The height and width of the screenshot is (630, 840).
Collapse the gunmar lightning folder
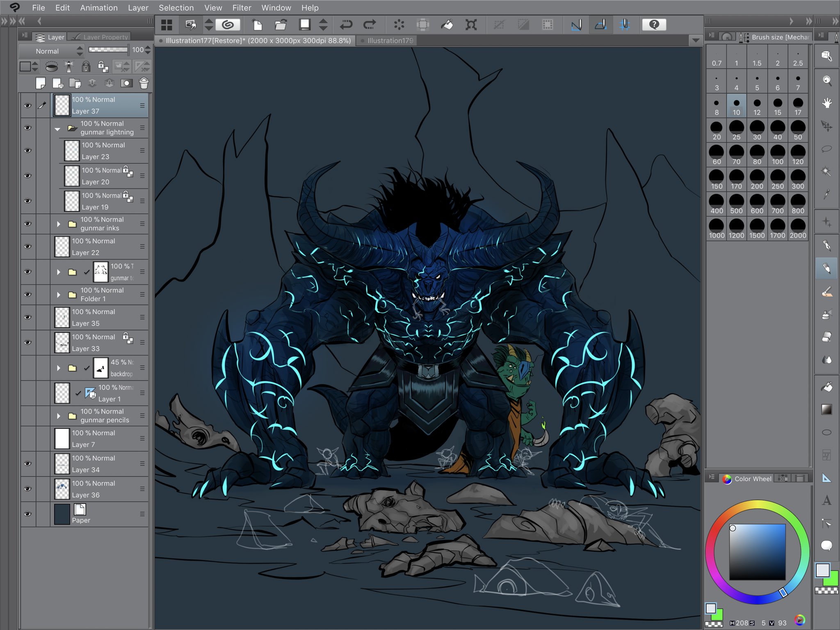(58, 129)
